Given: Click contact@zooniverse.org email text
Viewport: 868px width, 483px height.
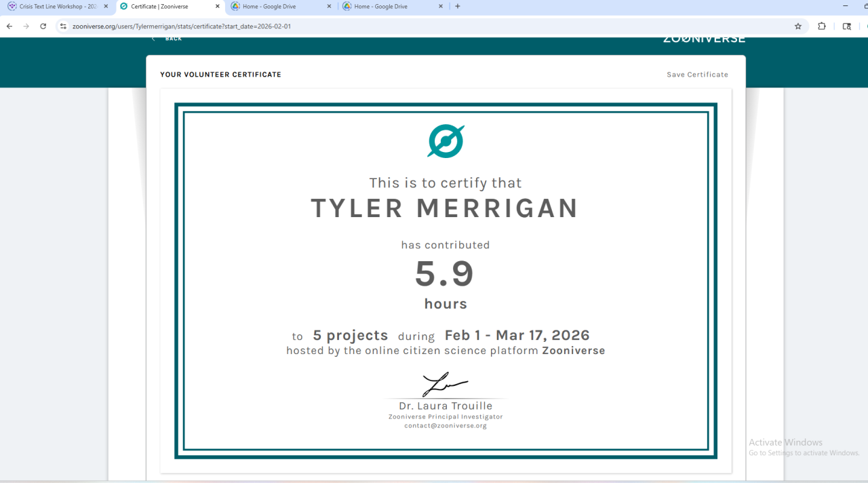Looking at the screenshot, I should click(x=446, y=426).
